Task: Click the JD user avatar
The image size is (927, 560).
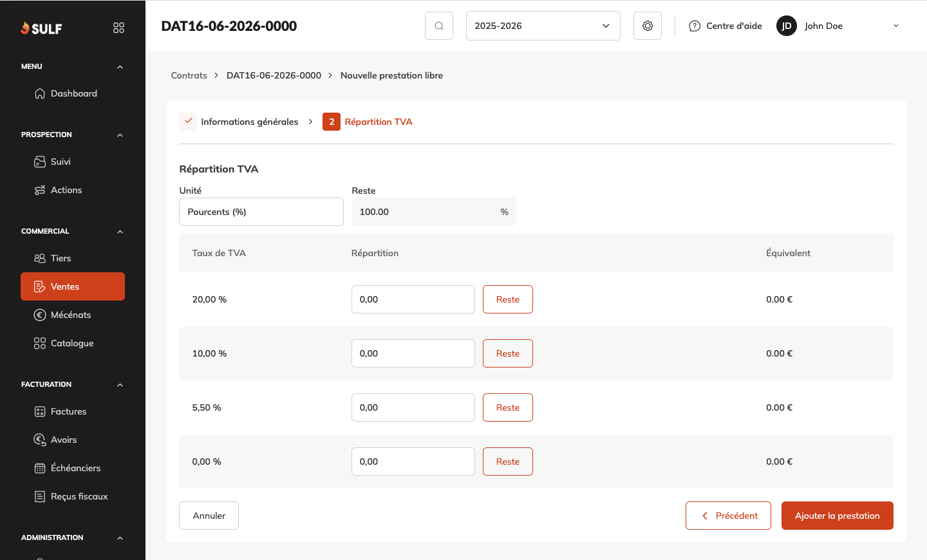Action: 787,26
